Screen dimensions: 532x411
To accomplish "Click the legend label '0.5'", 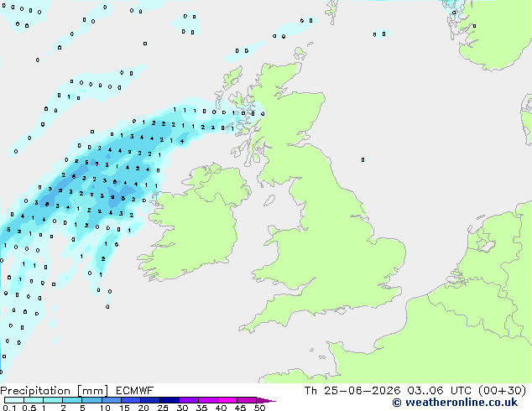I will 29,408.
